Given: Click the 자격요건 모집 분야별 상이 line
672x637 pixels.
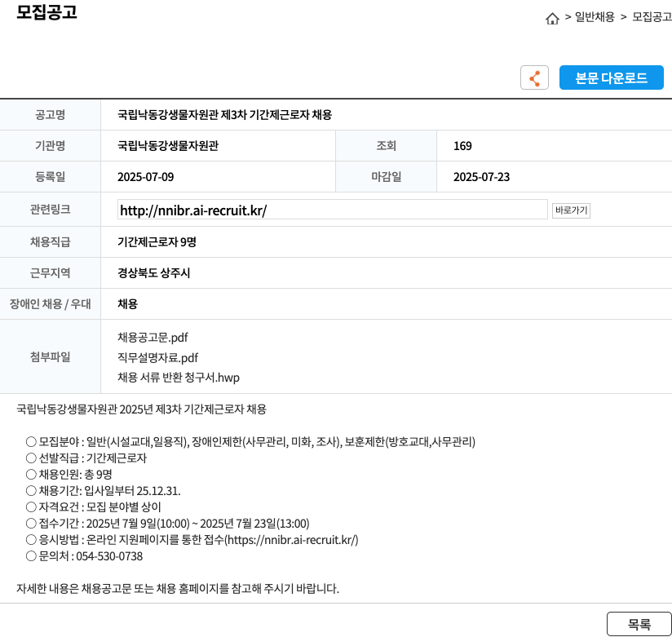Looking at the screenshot, I should click(94, 507).
